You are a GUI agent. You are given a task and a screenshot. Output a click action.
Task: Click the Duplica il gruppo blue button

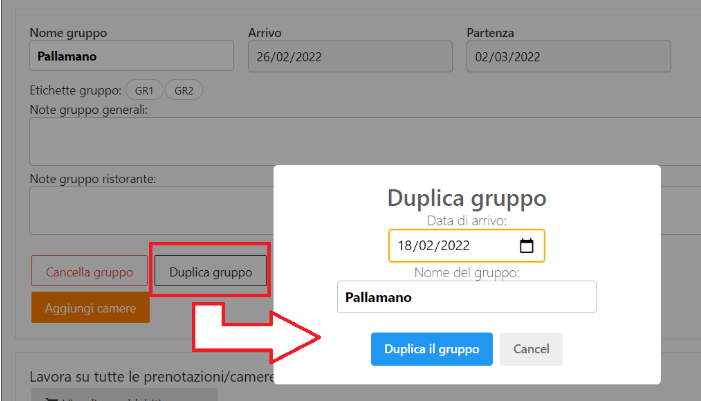(431, 349)
